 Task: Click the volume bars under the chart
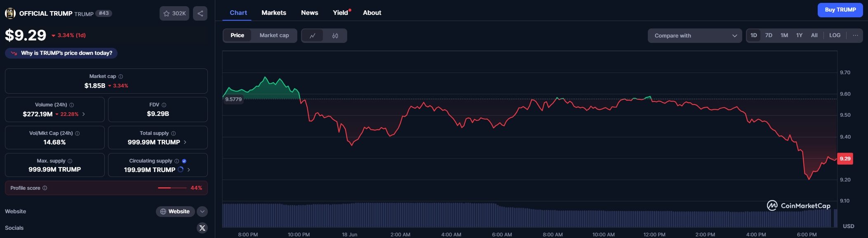pyautogui.click(x=529, y=215)
